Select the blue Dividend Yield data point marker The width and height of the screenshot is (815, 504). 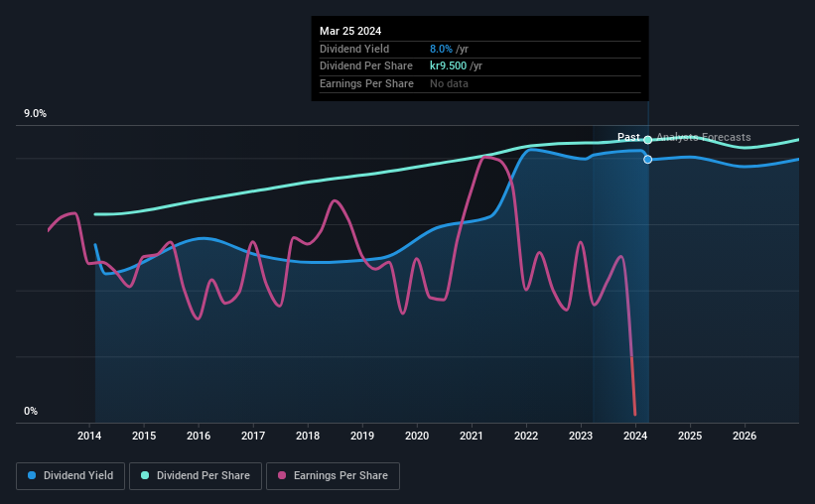(647, 160)
